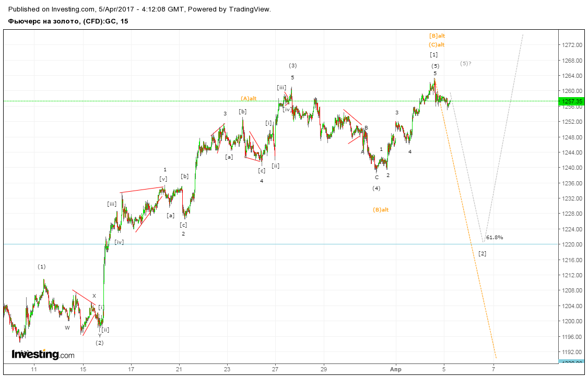Click price axis value 1212.00

pyautogui.click(x=571, y=275)
